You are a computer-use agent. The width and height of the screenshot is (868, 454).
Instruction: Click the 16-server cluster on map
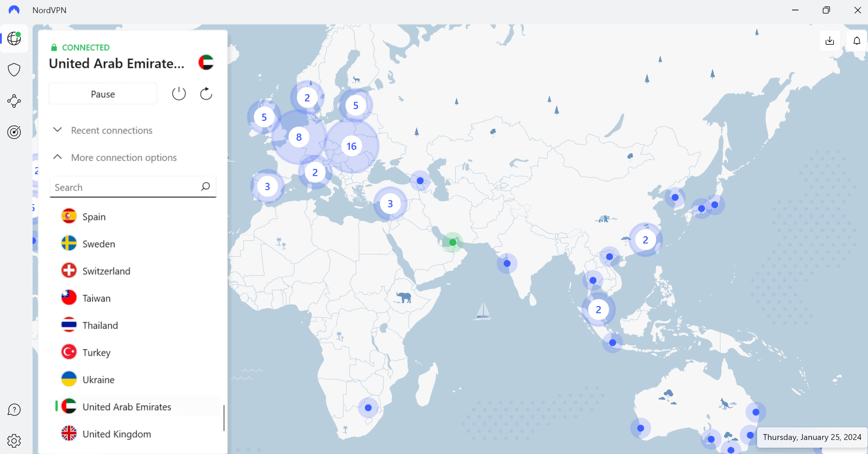tap(352, 146)
